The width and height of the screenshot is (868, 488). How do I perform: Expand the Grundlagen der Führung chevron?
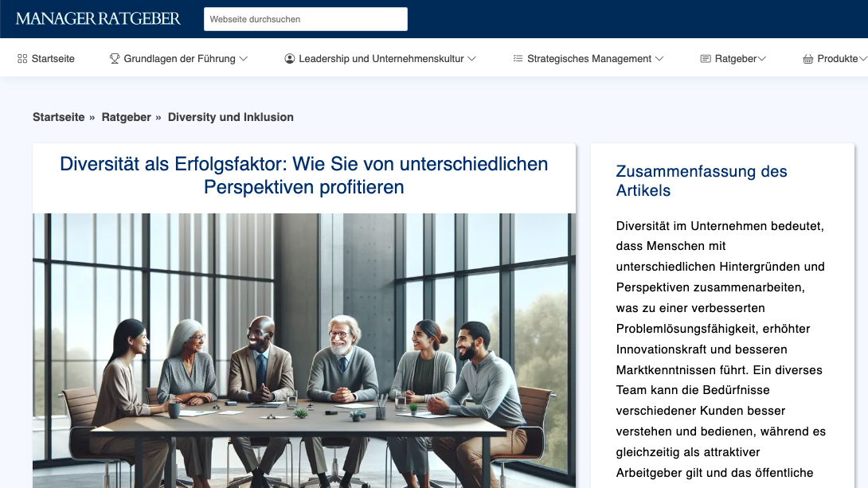[243, 59]
